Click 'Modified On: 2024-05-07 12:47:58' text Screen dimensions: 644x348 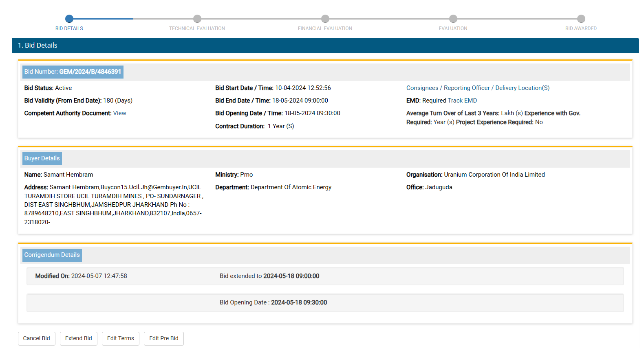click(81, 276)
